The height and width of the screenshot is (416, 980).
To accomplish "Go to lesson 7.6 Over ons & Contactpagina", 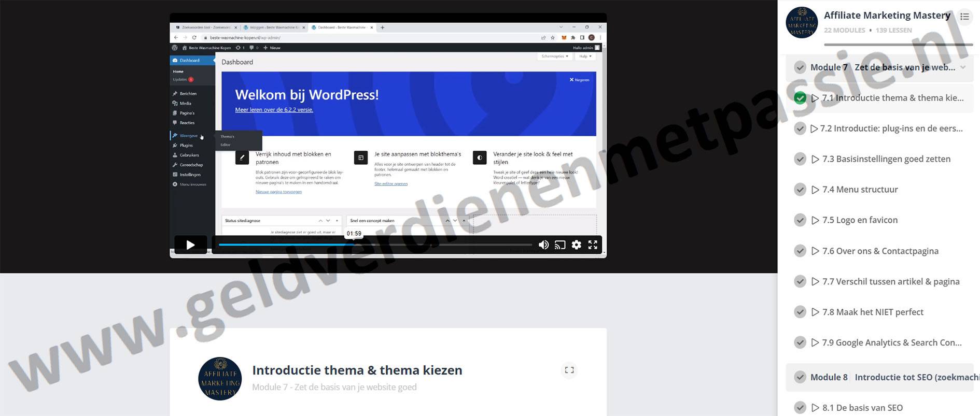I will coord(887,251).
